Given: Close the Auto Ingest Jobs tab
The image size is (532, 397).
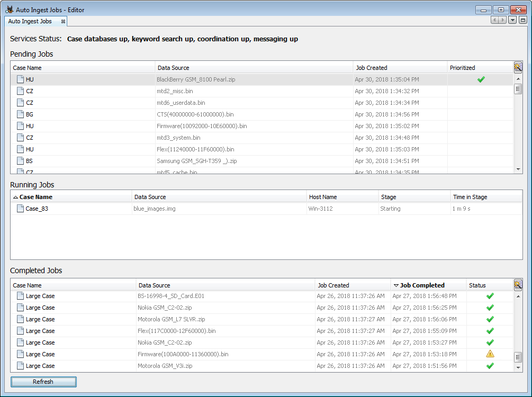Looking at the screenshot, I should pos(64,21).
